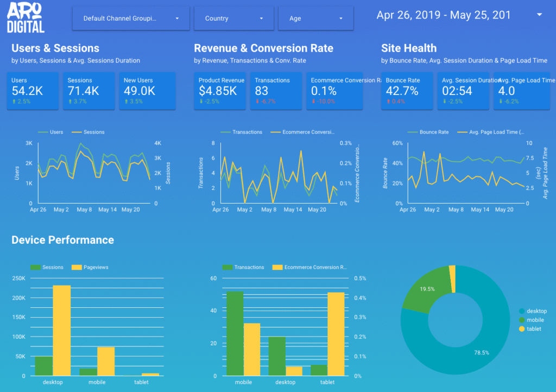
Task: Click the desktop Pageviews yellow bar
Action: click(x=62, y=330)
